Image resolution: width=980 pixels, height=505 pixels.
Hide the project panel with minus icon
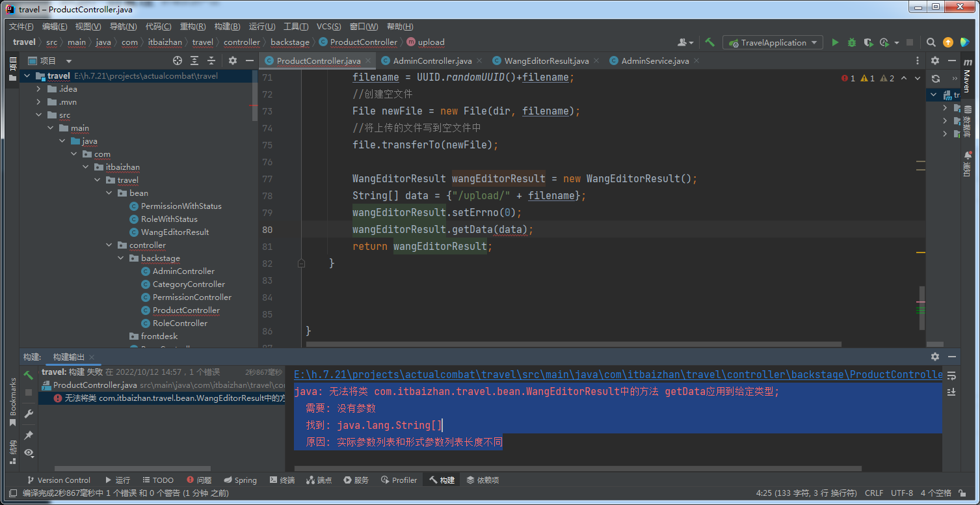[249, 61]
